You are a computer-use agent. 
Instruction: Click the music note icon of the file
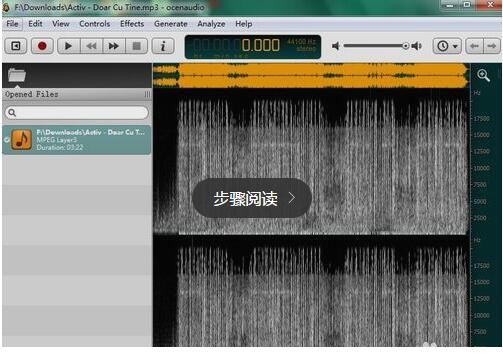(x=22, y=140)
